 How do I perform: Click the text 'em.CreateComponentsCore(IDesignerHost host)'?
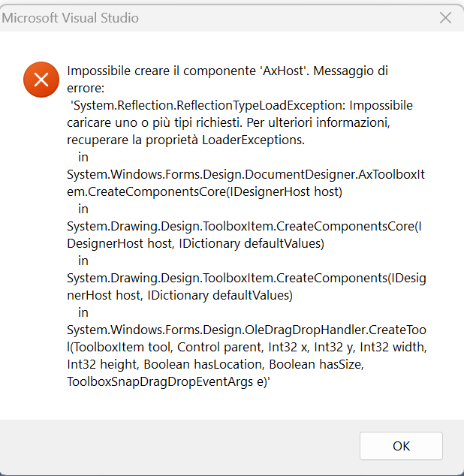click(205, 192)
